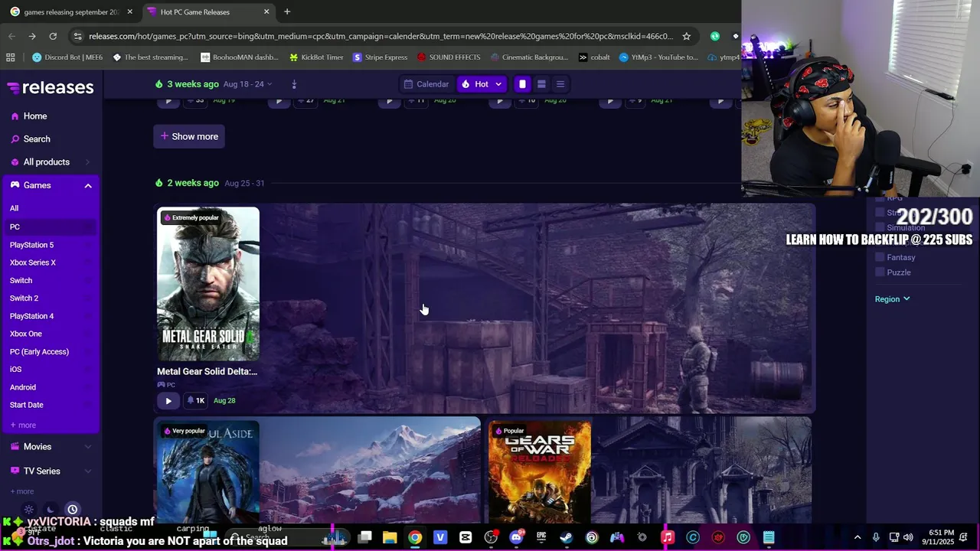Select Switch 2 platform
Viewport: 980px width, 551px height.
tap(24, 298)
